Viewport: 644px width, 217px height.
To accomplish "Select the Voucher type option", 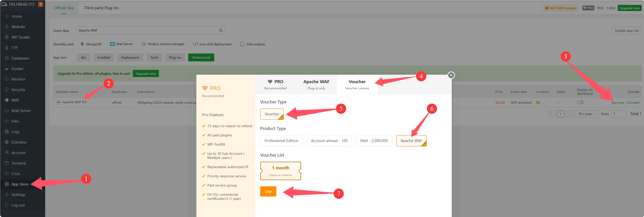I will point(272,114).
